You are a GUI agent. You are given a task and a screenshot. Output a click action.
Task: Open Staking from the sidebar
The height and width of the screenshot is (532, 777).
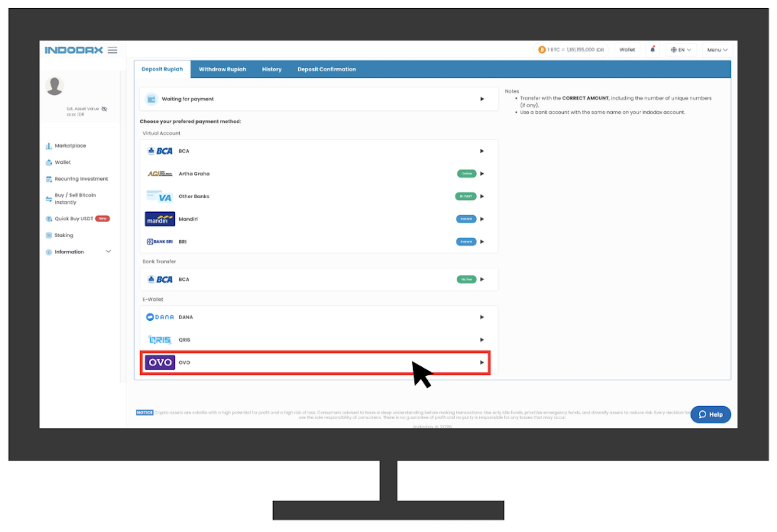[60, 235]
